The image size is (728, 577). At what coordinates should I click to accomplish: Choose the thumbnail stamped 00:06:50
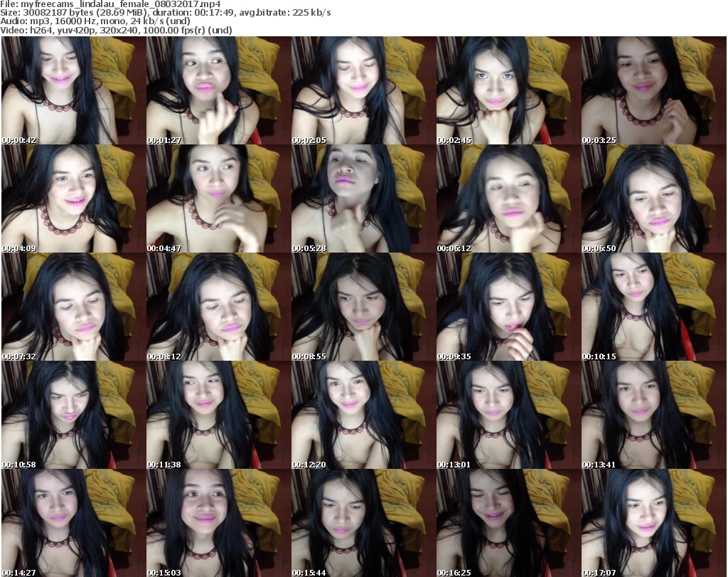point(654,198)
